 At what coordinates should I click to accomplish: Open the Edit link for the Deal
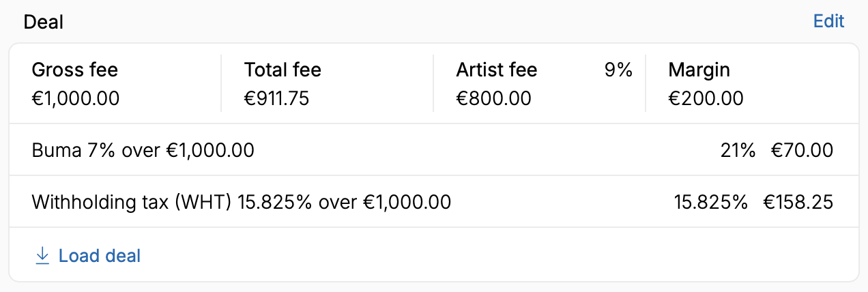click(828, 21)
